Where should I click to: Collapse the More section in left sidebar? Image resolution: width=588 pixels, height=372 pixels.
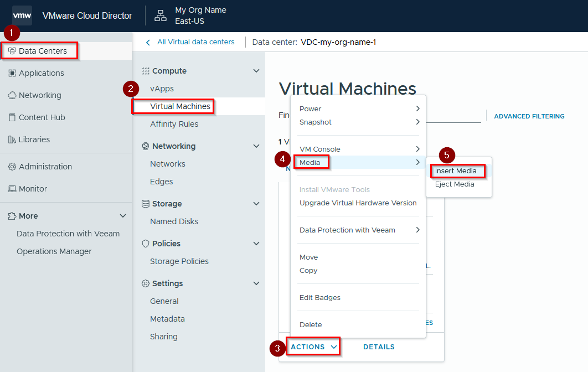(x=123, y=216)
